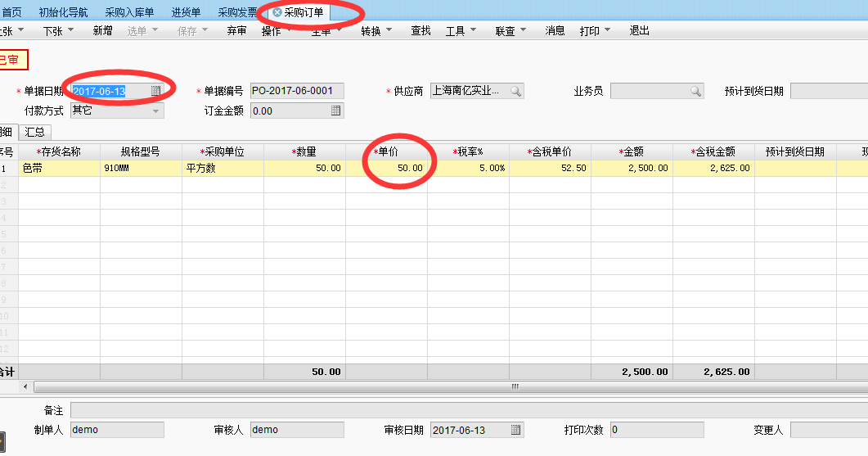Expand the 付款方式 dropdown list
Viewport: 868px width, 456px height.
(x=155, y=111)
